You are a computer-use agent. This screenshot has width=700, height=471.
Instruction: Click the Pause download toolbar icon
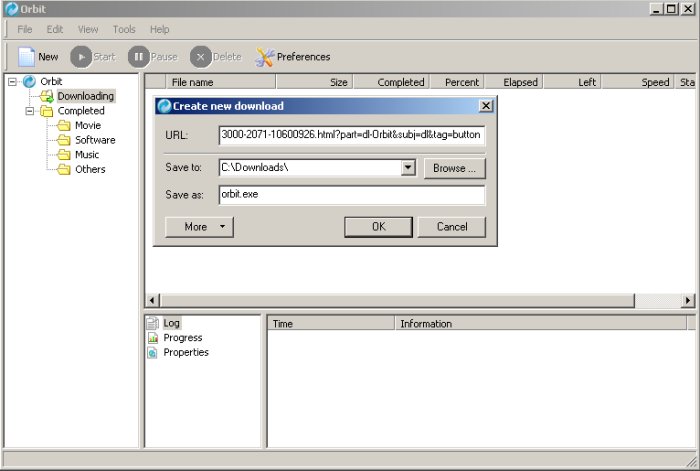point(138,57)
